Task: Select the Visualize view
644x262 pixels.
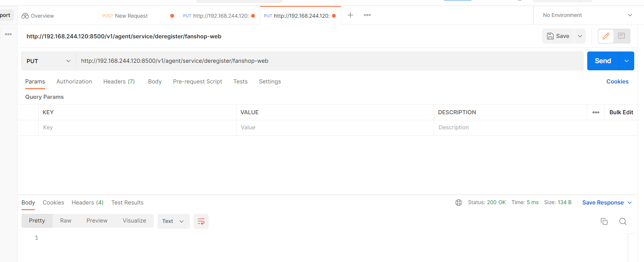Action: coord(134,221)
